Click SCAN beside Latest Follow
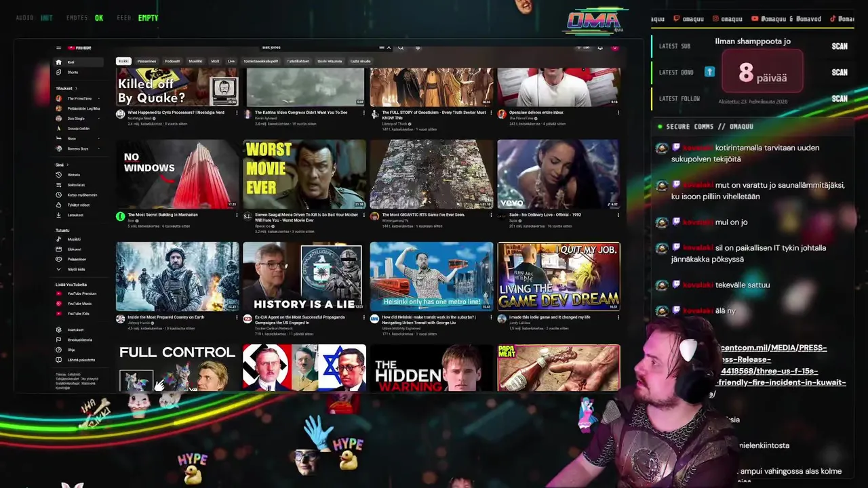 tap(840, 98)
